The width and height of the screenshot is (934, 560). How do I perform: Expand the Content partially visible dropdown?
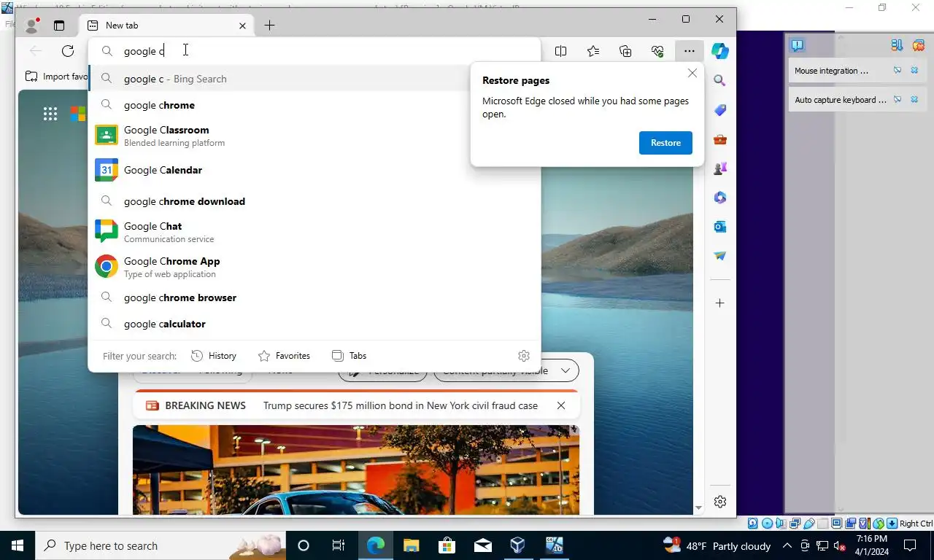(x=506, y=370)
